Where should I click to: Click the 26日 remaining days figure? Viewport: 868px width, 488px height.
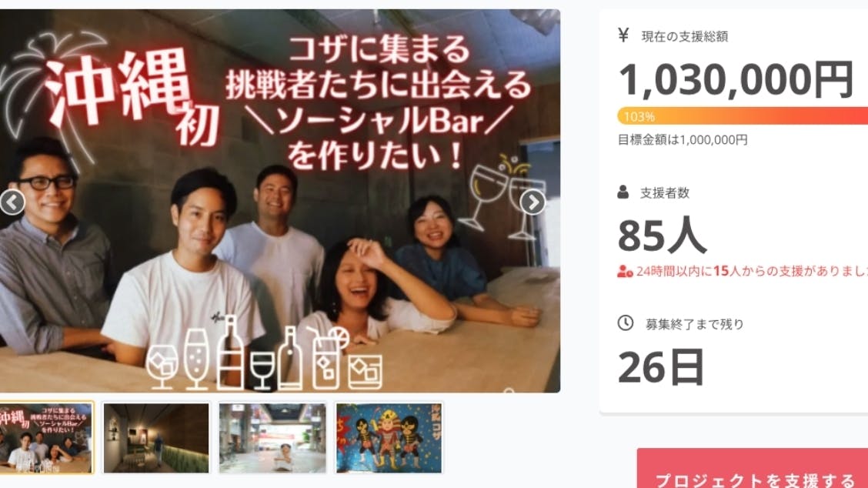(x=661, y=367)
